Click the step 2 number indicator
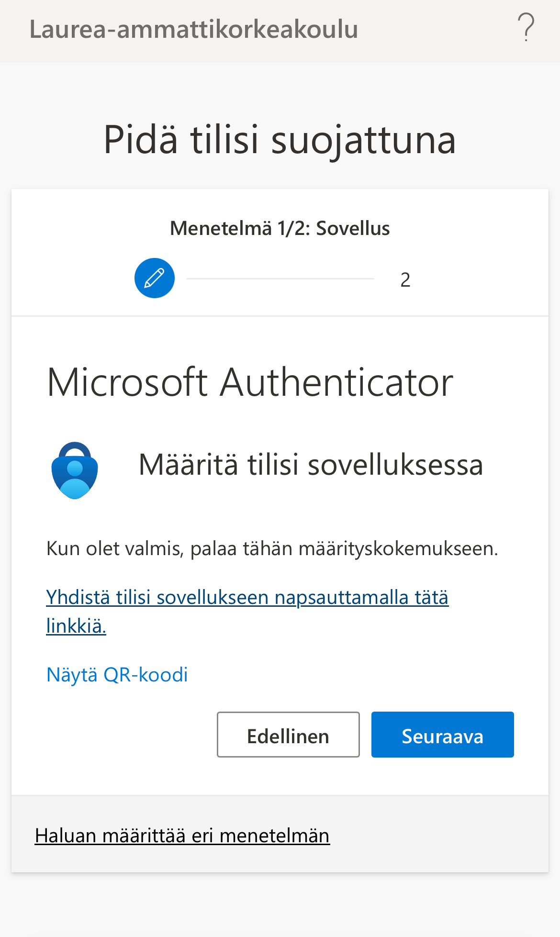 click(x=405, y=280)
